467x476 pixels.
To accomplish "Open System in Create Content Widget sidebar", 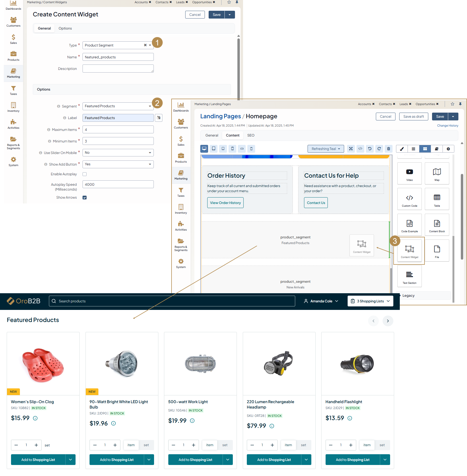I will tap(13, 162).
